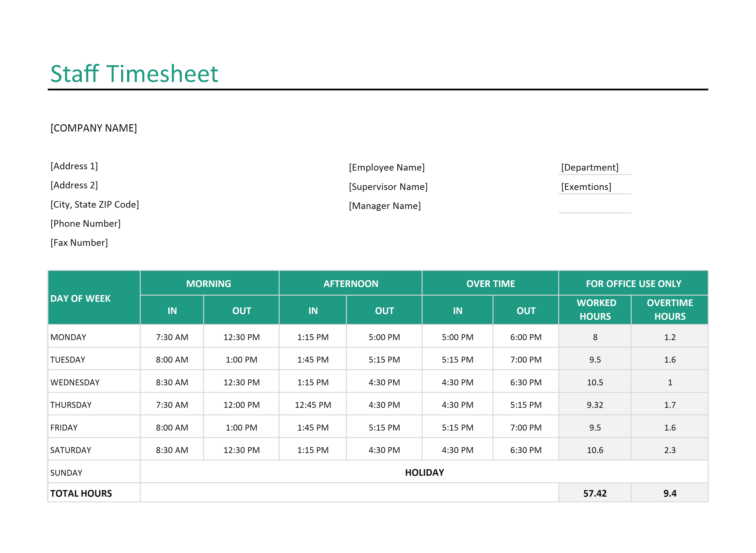Click the [Department] field
This screenshot has height=553, width=756.
click(x=590, y=168)
